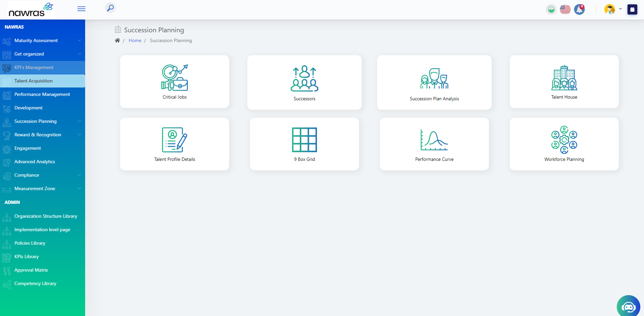Screen dimensions: 644x316
Task: Change language via the US flag
Action: (x=565, y=9)
